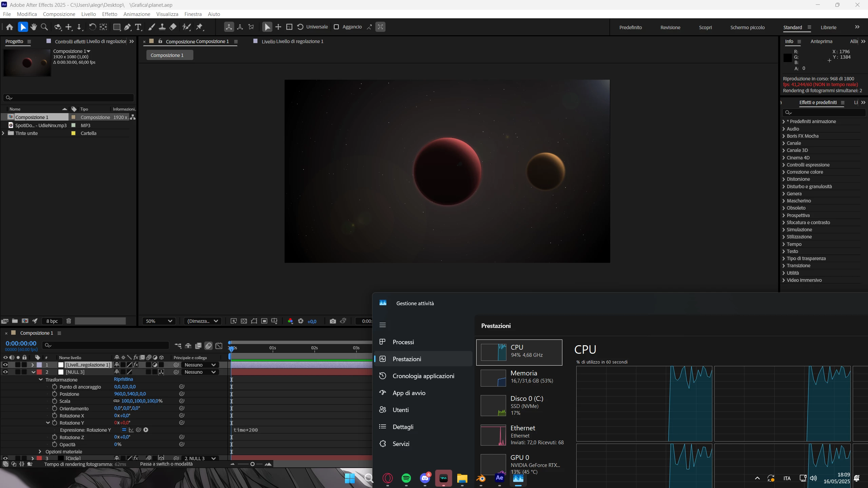Enable the Aggancio snapping checkbox

click(x=336, y=27)
